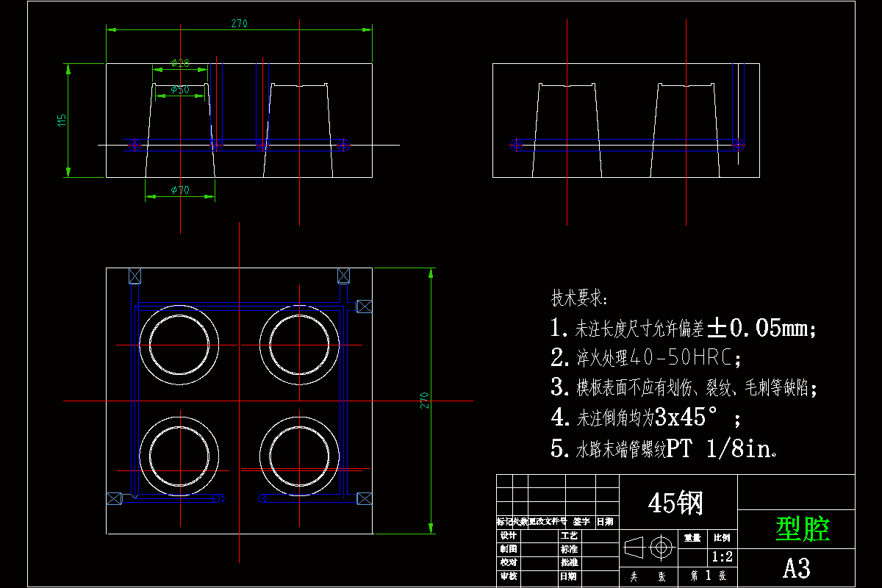882x588 pixels.
Task: Click the 标准 cell in title block
Action: (x=569, y=549)
